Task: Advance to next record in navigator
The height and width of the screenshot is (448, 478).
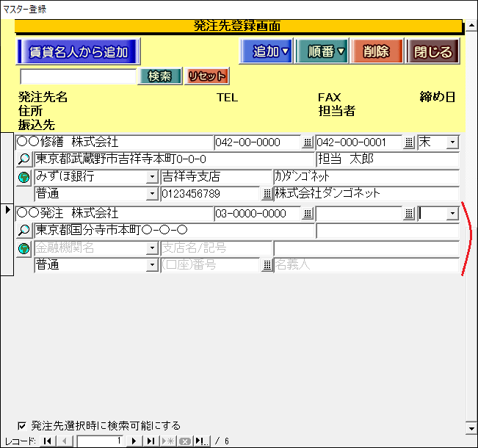Action: tap(134, 441)
